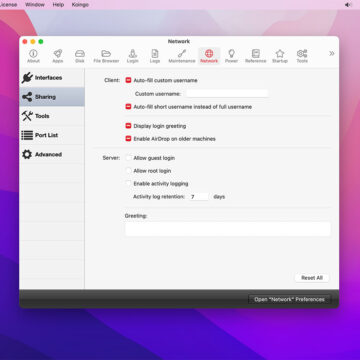
Task: Open the Startup star section
Action: [x=280, y=56]
